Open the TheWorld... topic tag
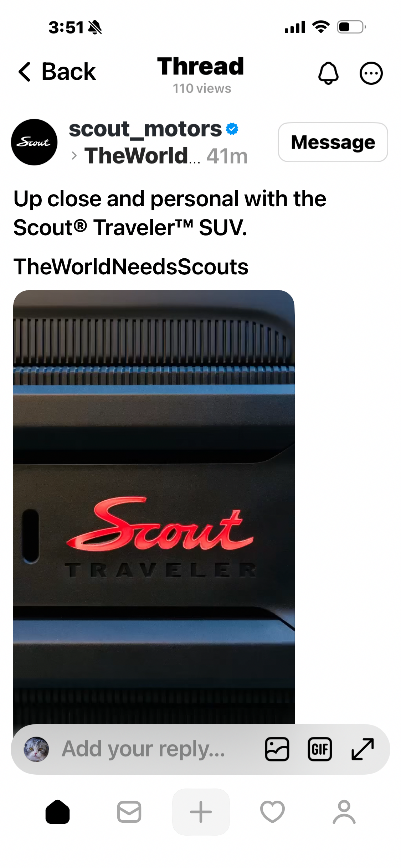Viewport: 401px width, 868px height. 142,156
